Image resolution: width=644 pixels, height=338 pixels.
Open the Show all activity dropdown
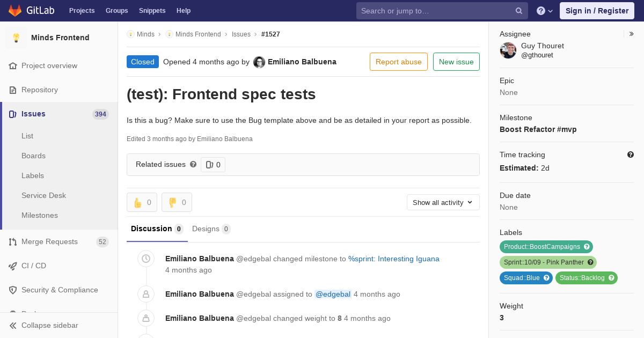pos(443,202)
